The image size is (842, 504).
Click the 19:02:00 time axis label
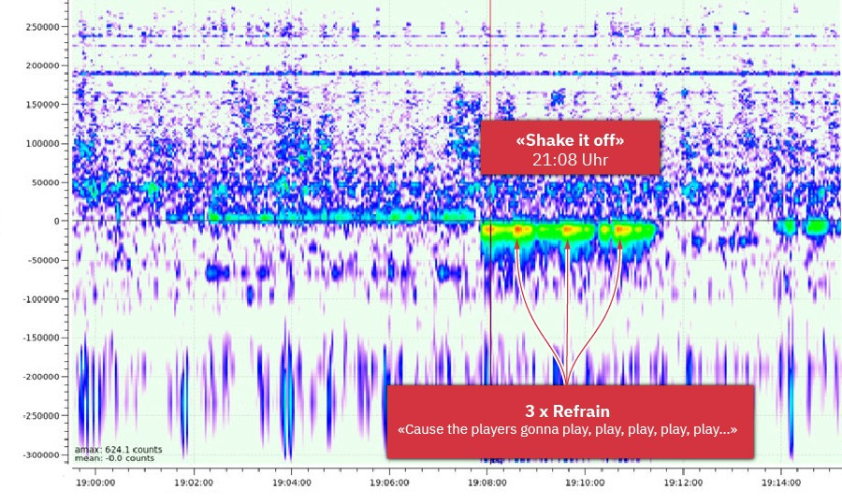click(193, 483)
